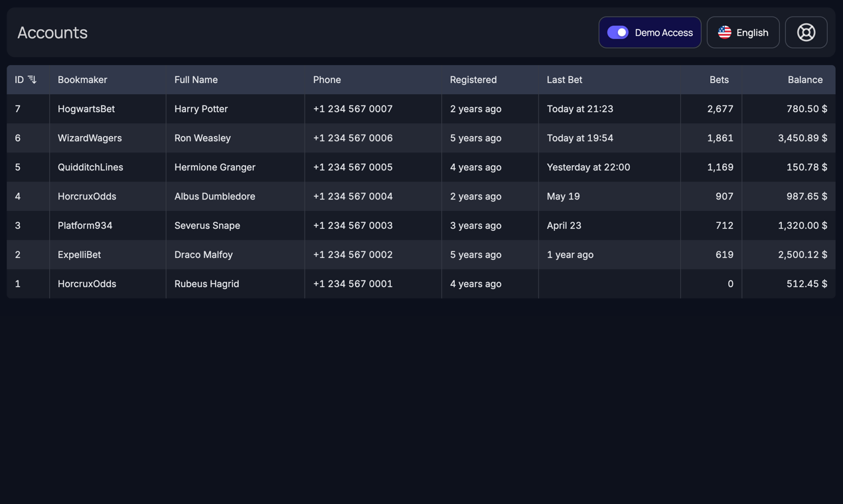This screenshot has width=843, height=504.
Task: Click phone +1 234 567 0006
Action: tap(353, 138)
